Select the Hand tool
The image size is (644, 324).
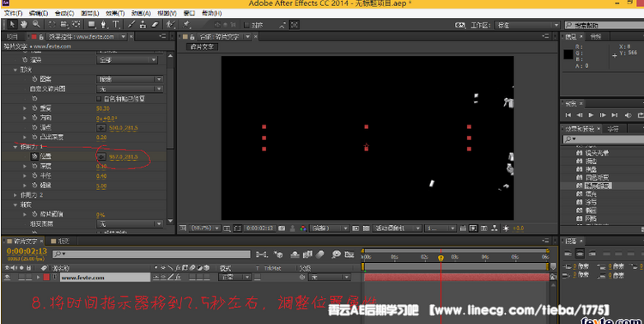[24, 25]
